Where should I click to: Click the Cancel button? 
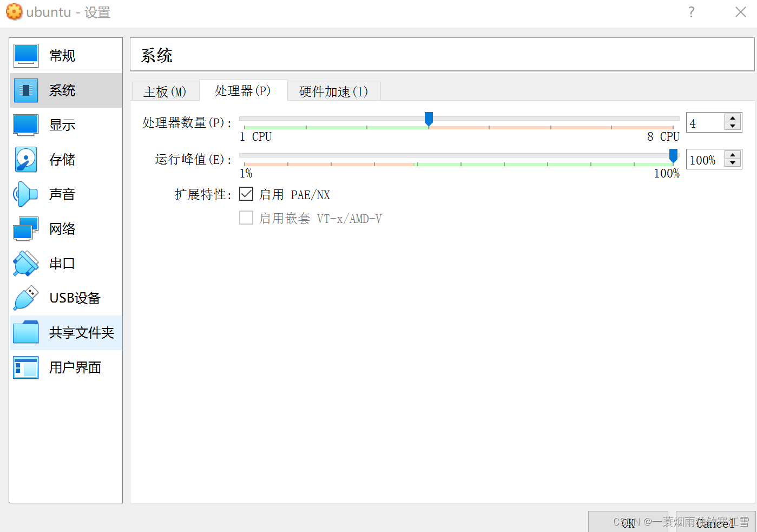(715, 522)
